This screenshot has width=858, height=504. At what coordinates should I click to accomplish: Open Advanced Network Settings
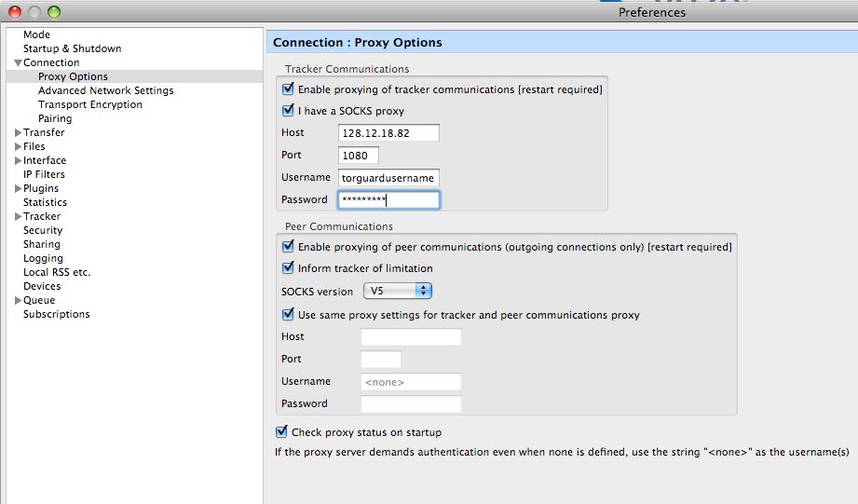pos(105,90)
